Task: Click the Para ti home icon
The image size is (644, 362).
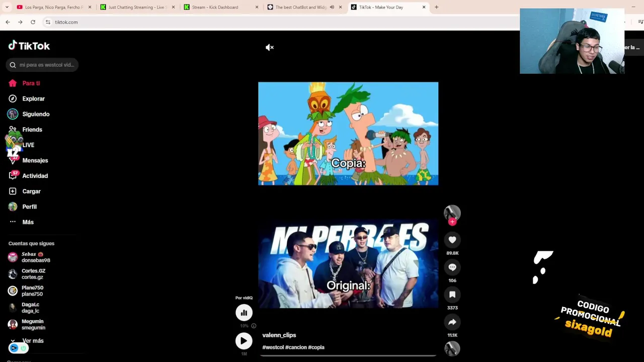Action: 13,83
